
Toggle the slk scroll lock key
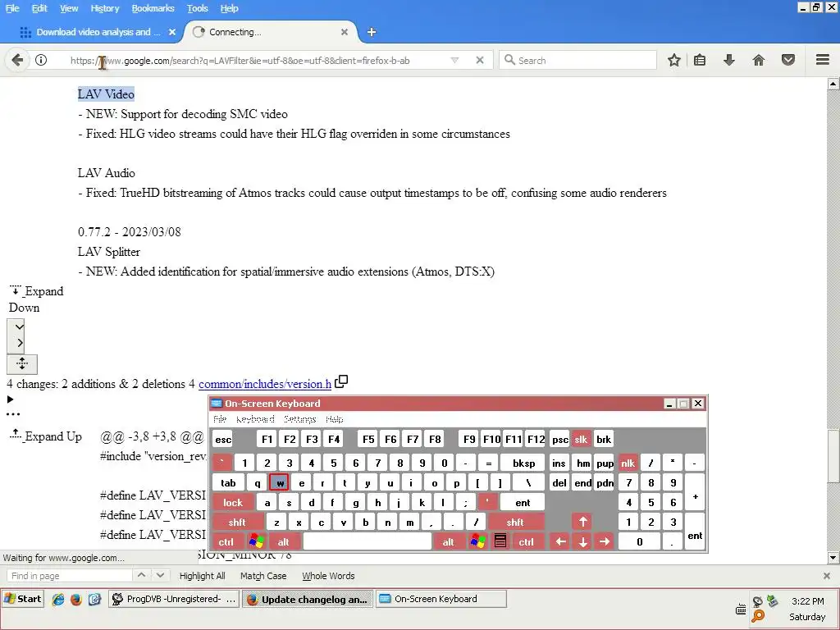pyautogui.click(x=581, y=440)
